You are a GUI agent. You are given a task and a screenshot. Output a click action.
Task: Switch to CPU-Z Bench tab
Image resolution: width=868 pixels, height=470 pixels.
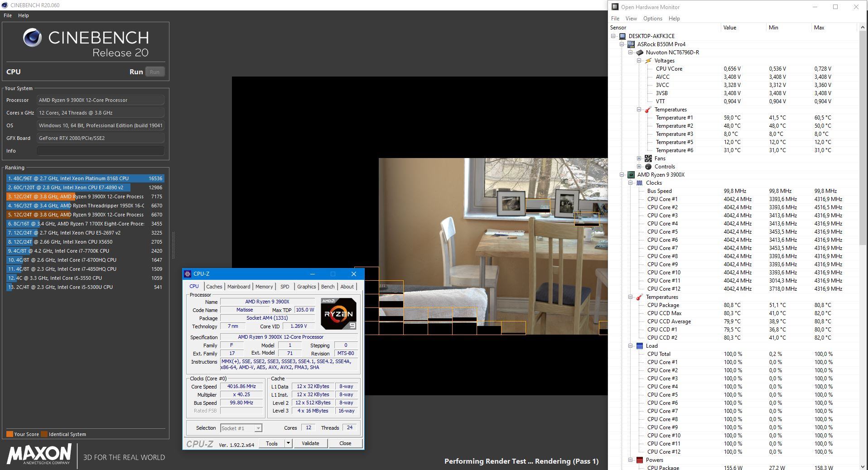(x=328, y=287)
